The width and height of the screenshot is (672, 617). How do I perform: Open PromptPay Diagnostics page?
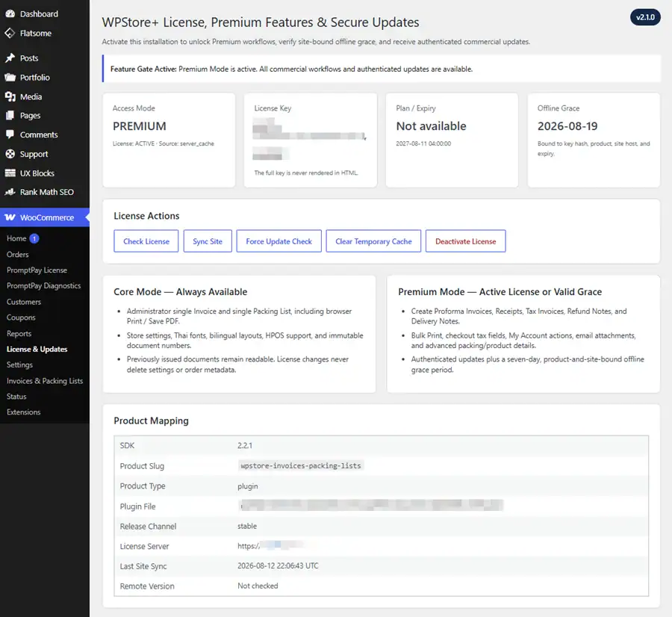[44, 285]
